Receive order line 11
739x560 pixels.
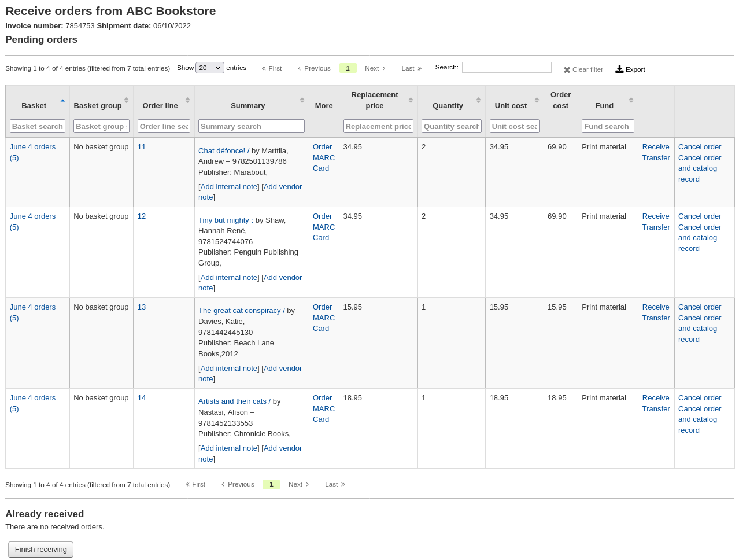655,146
